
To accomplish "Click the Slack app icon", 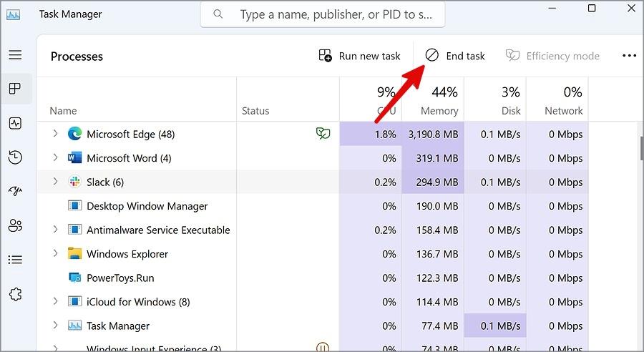I will tap(74, 182).
